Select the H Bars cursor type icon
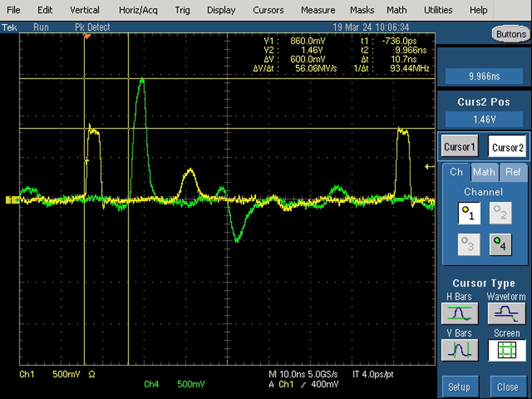Viewport: 532px width, 399px height. pyautogui.click(x=460, y=313)
